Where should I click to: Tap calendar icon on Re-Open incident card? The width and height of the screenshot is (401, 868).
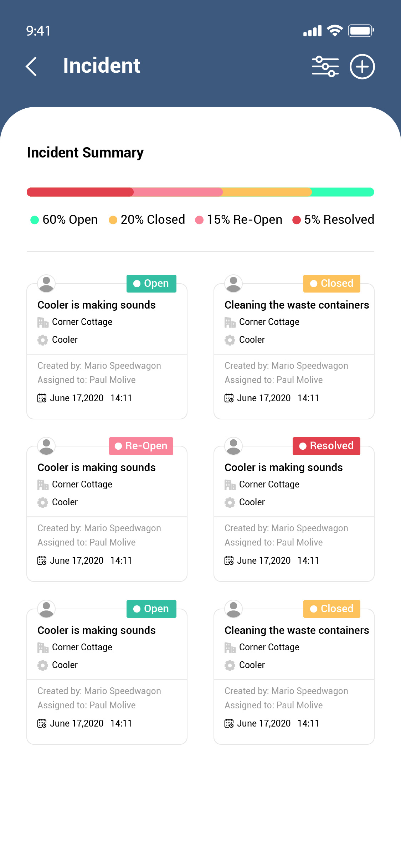coord(42,560)
